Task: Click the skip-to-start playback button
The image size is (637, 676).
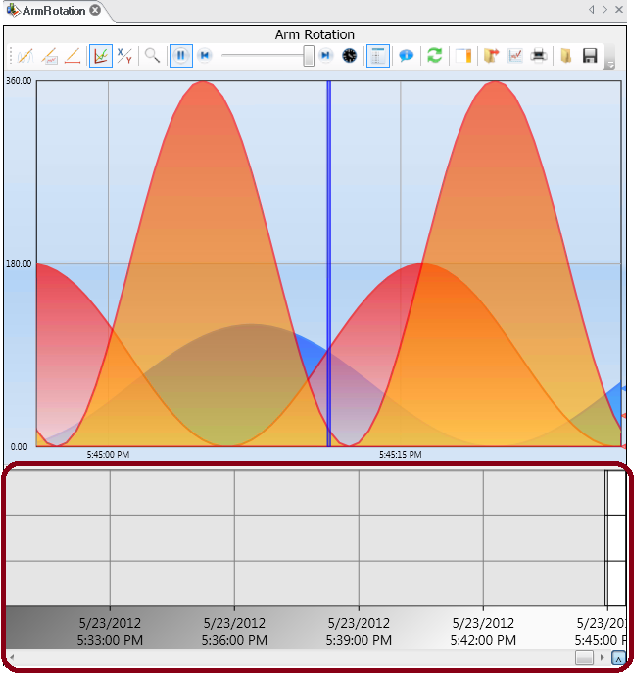Action: pos(204,56)
